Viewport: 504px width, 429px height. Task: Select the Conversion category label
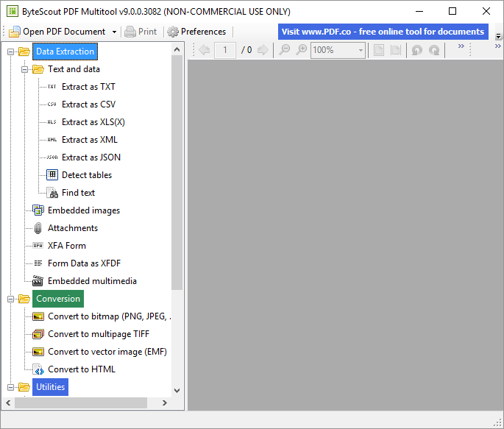58,299
